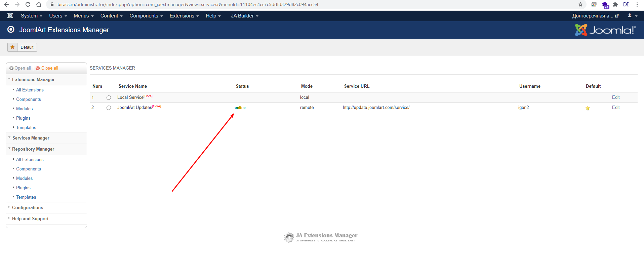Click the browser forward arrow
Image resolution: width=644 pixels, height=274 pixels.
coord(17,4)
